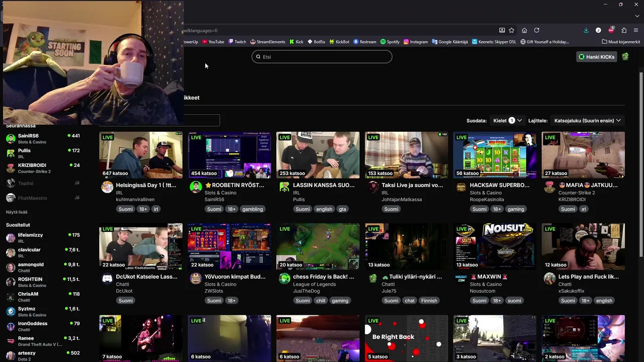Click the Counter-Strike 2 category under MAFIA JATKUU
Image resolution: width=644 pixels, height=362 pixels.
pyautogui.click(x=577, y=193)
